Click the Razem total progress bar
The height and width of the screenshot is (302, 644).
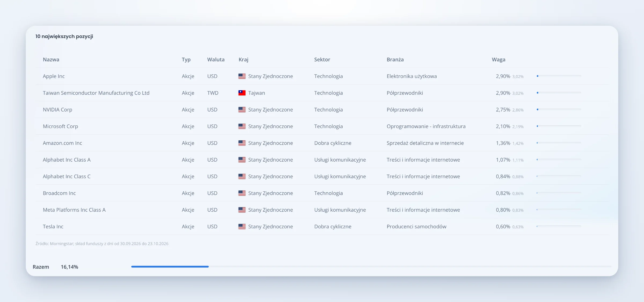click(x=371, y=267)
